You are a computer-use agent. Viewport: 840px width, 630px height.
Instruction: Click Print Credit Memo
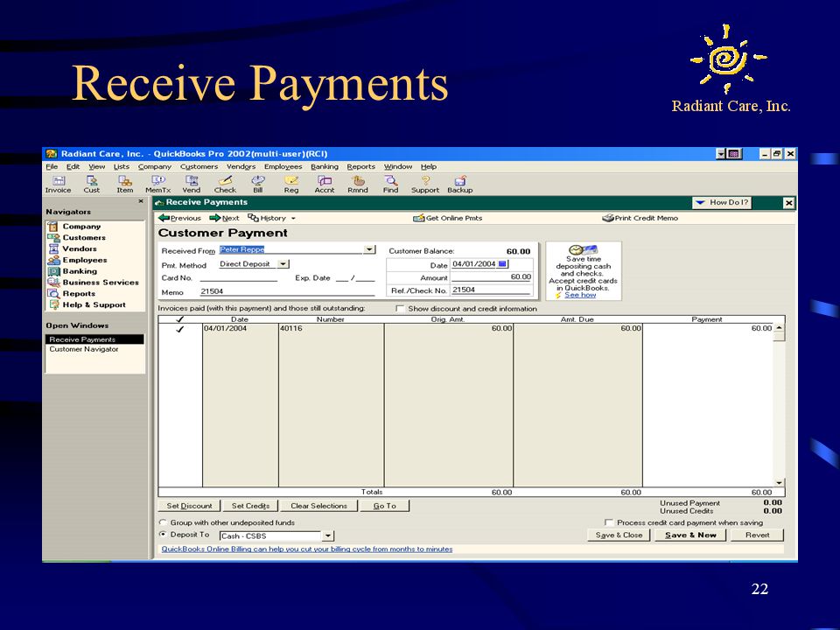pyautogui.click(x=640, y=218)
